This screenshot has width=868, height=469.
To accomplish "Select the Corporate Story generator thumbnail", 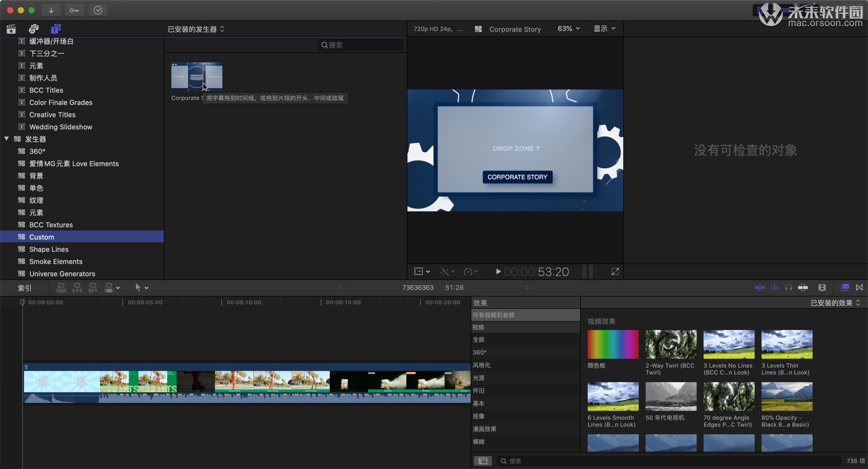I will pyautogui.click(x=197, y=77).
